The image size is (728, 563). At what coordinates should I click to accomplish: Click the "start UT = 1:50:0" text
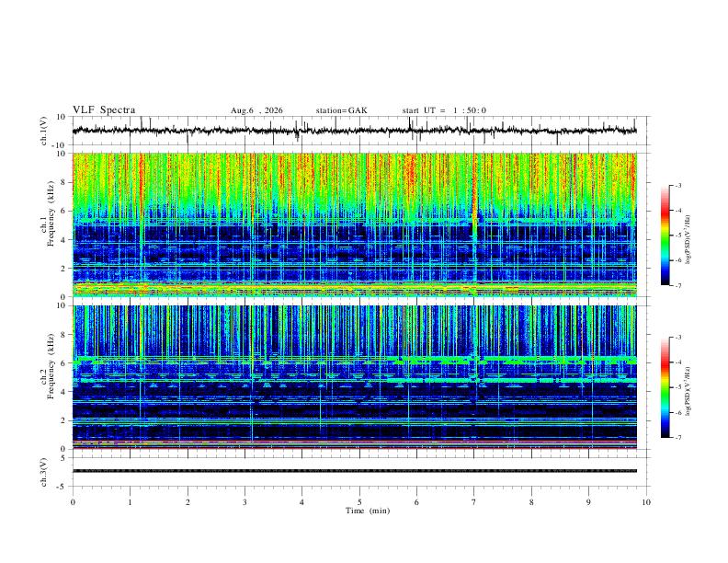(x=444, y=110)
